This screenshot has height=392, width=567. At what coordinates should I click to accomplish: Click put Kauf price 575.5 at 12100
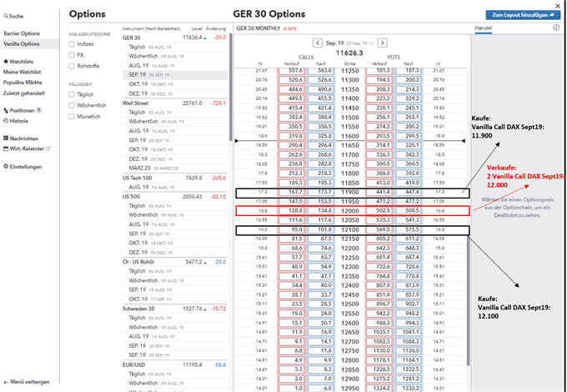[x=409, y=229]
